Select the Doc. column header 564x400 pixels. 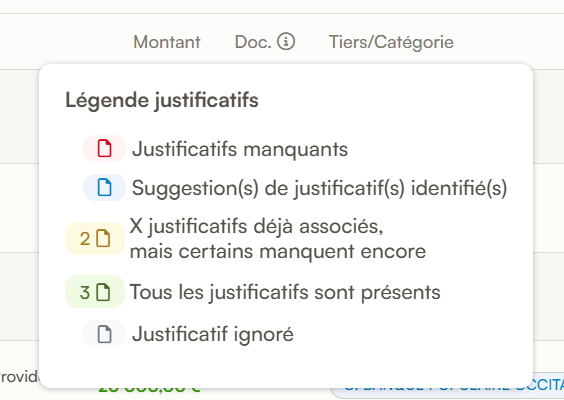pos(253,42)
